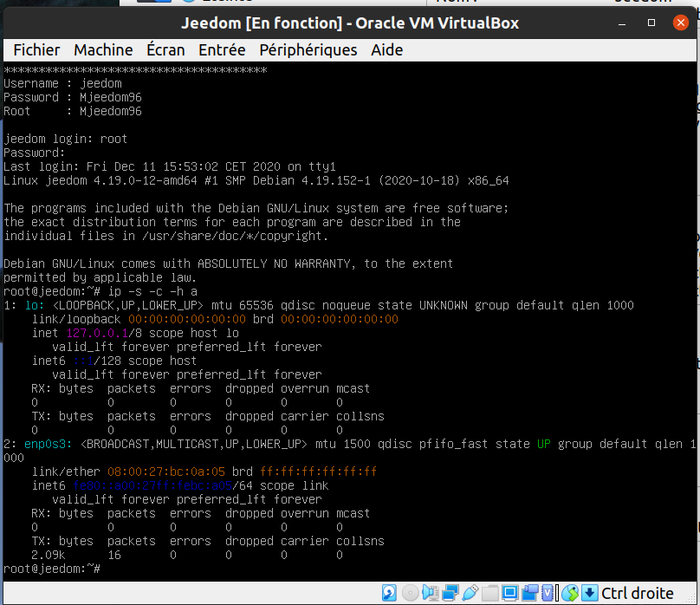The height and width of the screenshot is (605, 700).
Task: Click the network adapters status icon
Action: [x=450, y=594]
